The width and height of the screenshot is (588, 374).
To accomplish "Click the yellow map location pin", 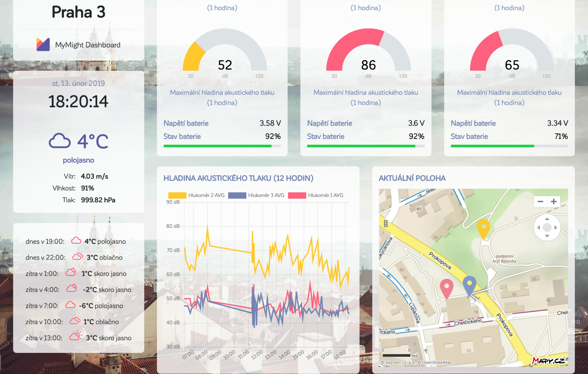I will (483, 228).
